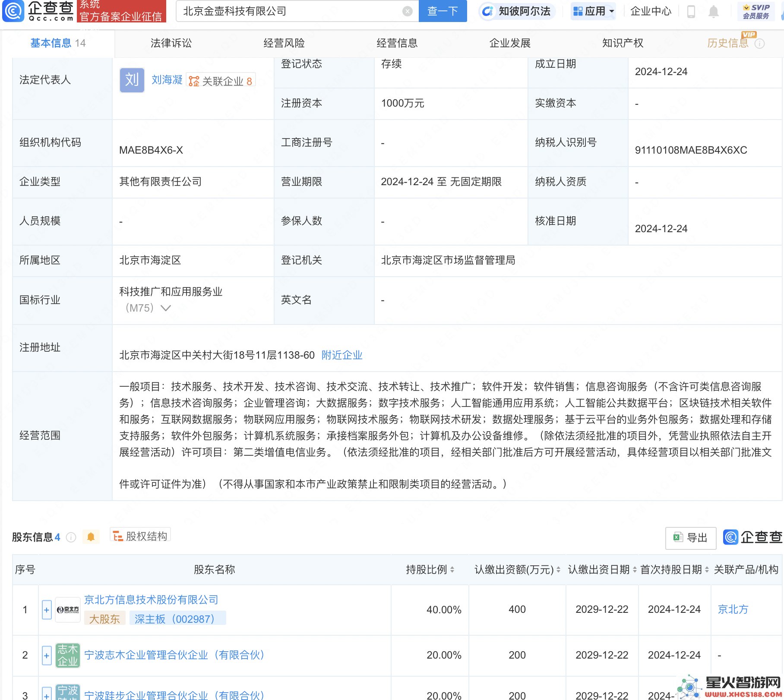Click 宁波 shareholder logo in row 3
Image resolution: width=784 pixels, height=700 pixels.
68,693
